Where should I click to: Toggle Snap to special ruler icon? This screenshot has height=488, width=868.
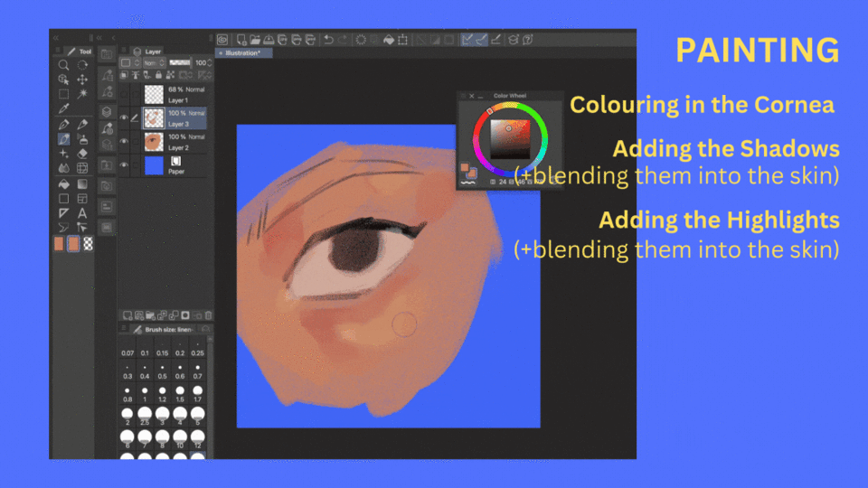point(482,39)
